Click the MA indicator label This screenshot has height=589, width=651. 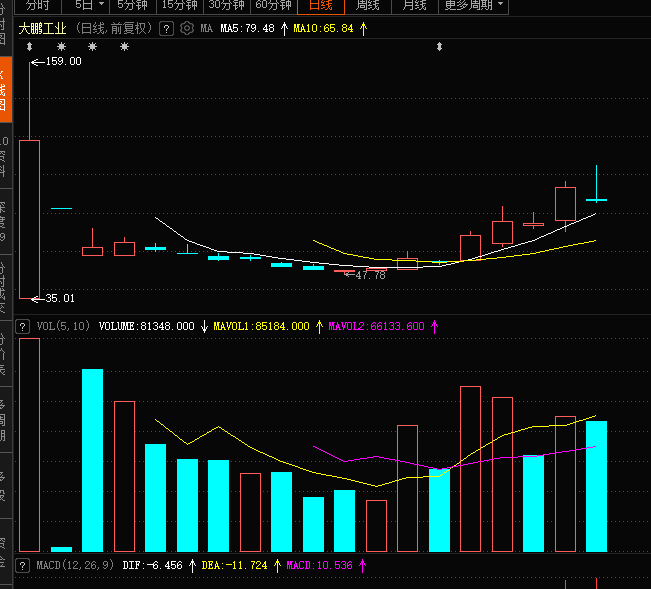(x=206, y=28)
